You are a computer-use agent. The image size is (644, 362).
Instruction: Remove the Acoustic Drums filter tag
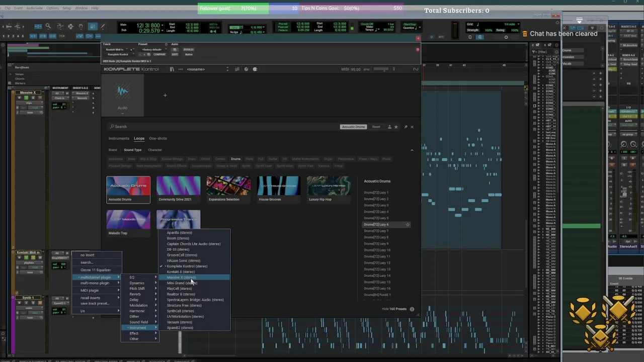pyautogui.click(x=353, y=127)
